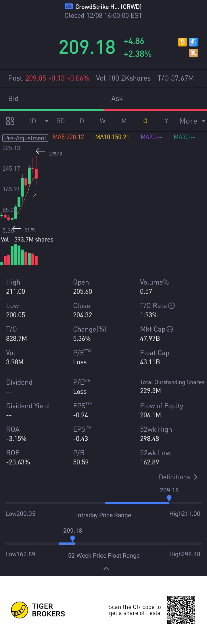This screenshot has width=207, height=644.
Task: Tap the QR code image
Action: click(x=181, y=610)
